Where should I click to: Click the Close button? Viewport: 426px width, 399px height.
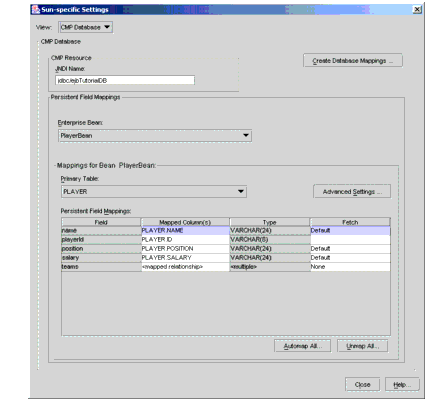coord(362,384)
